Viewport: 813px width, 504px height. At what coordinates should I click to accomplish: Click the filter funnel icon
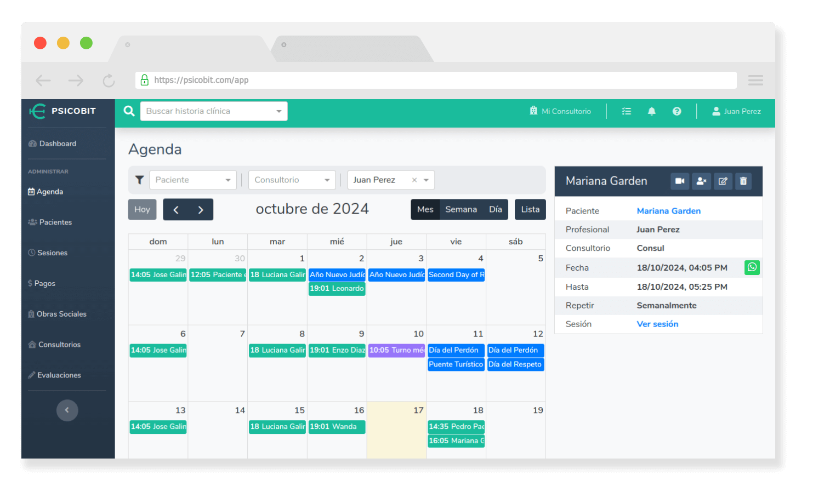pos(139,180)
